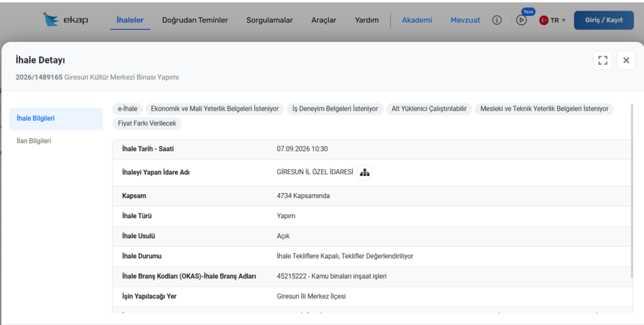Image resolution: width=644 pixels, height=325 pixels.
Task: Click the İhale Türü value Yapım
Action: point(286,216)
